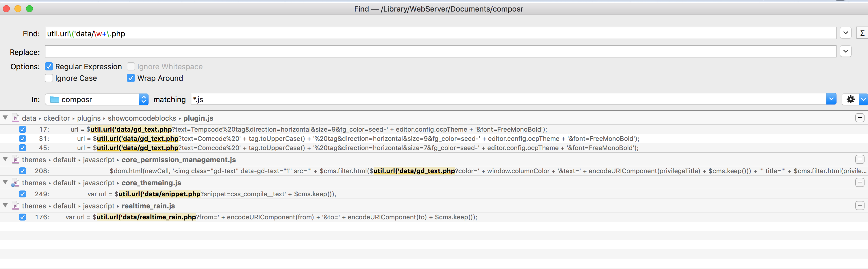Open the matching file pattern dropdown
The height and width of the screenshot is (269, 868).
tap(831, 99)
